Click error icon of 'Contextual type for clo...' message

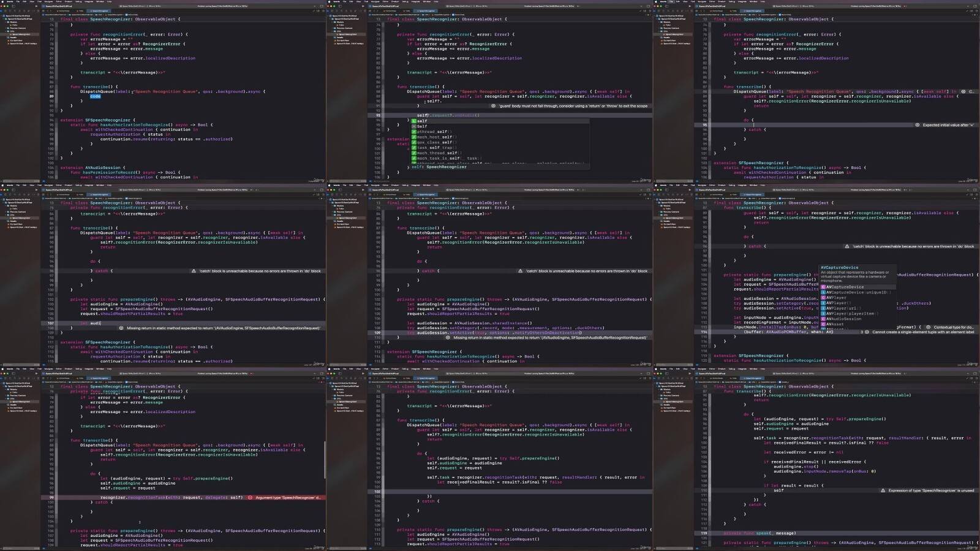point(929,327)
